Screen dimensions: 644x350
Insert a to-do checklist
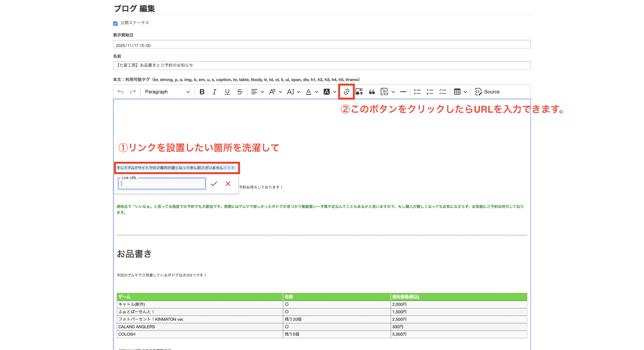(x=442, y=92)
